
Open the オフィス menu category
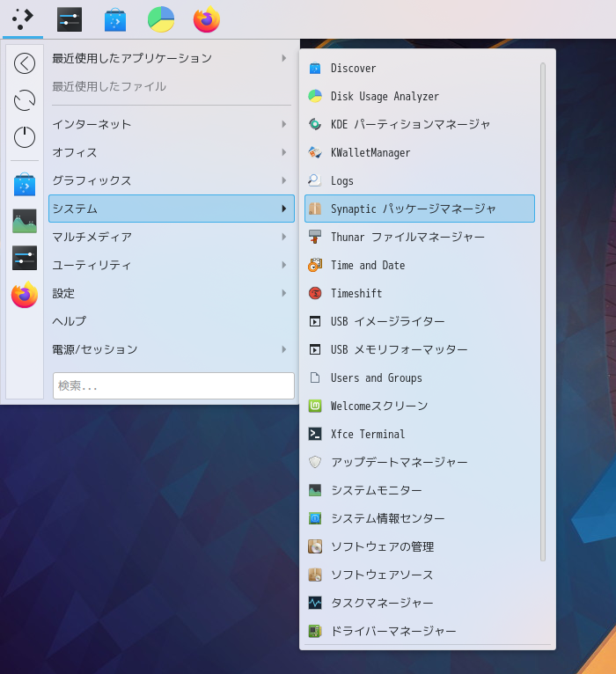point(172,152)
